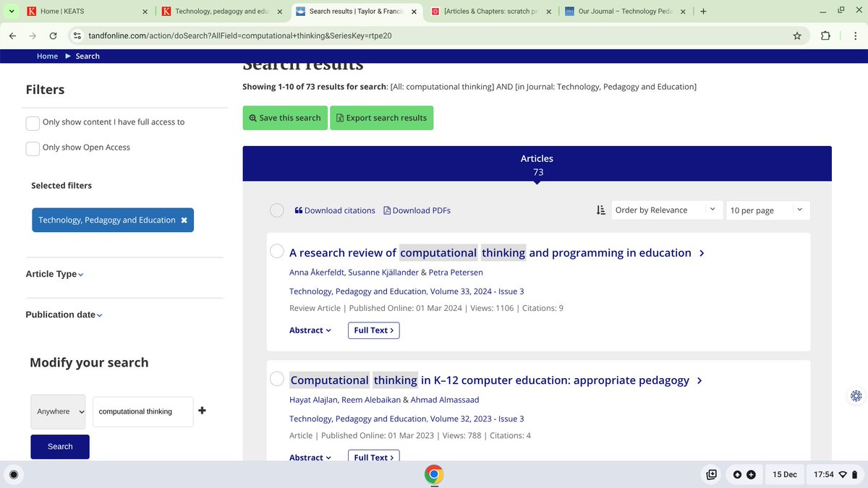
Task: Click author Ahmad Almassaad
Action: click(446, 400)
